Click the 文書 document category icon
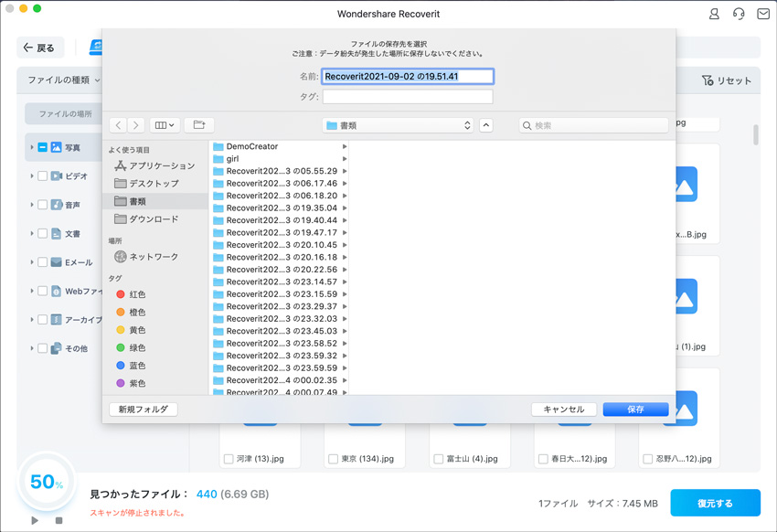This screenshot has width=777, height=532. tap(57, 233)
